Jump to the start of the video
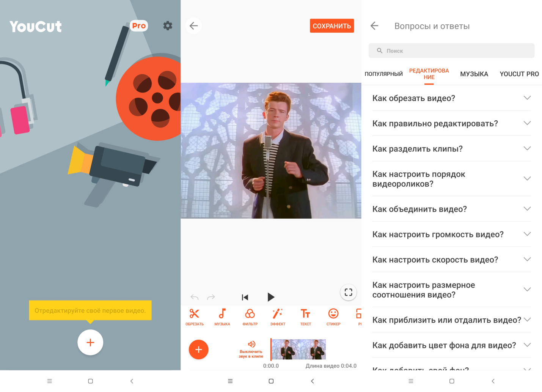The height and width of the screenshot is (392, 542). click(x=245, y=297)
